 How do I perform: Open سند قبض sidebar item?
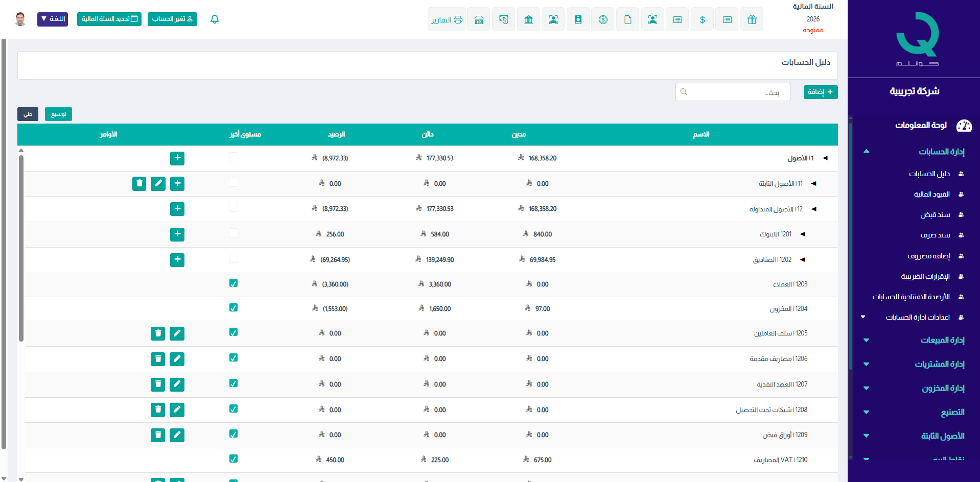pyautogui.click(x=935, y=215)
